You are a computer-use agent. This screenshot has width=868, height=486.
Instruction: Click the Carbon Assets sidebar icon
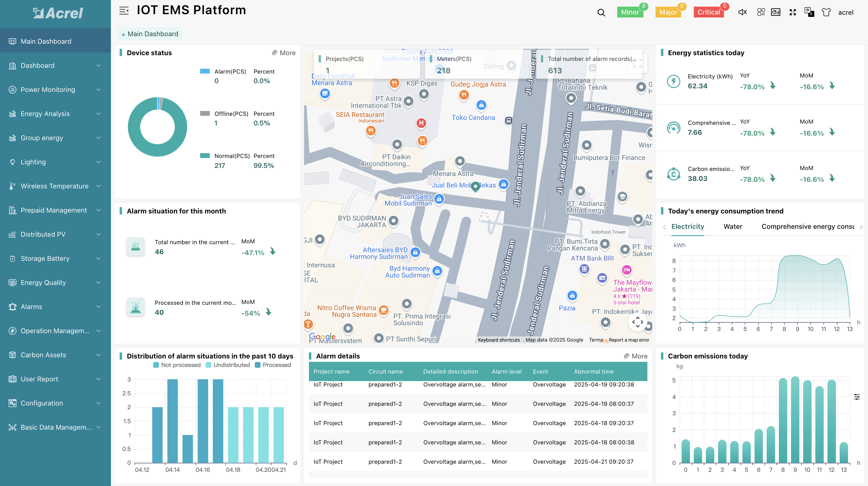(x=12, y=355)
